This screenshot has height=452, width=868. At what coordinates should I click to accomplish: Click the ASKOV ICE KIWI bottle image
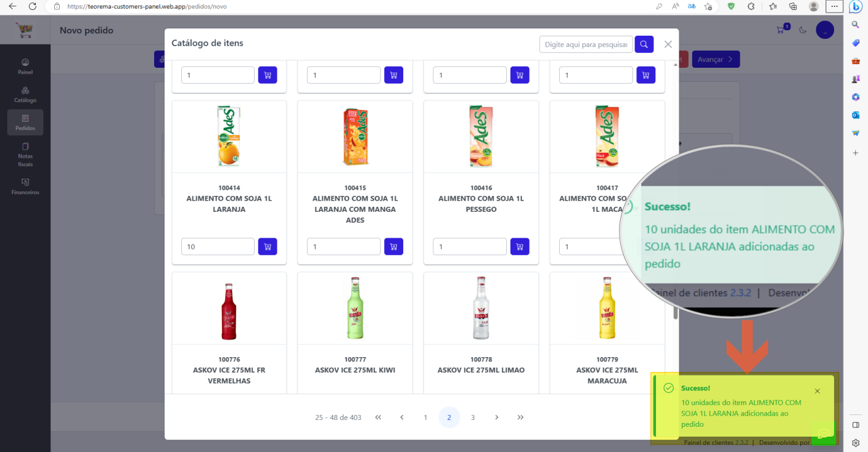click(x=355, y=308)
